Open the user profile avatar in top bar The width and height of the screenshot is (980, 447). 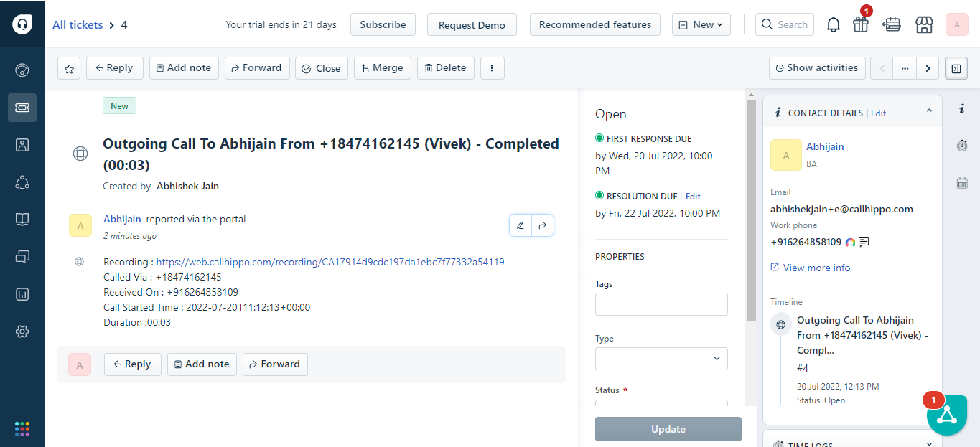point(957,24)
